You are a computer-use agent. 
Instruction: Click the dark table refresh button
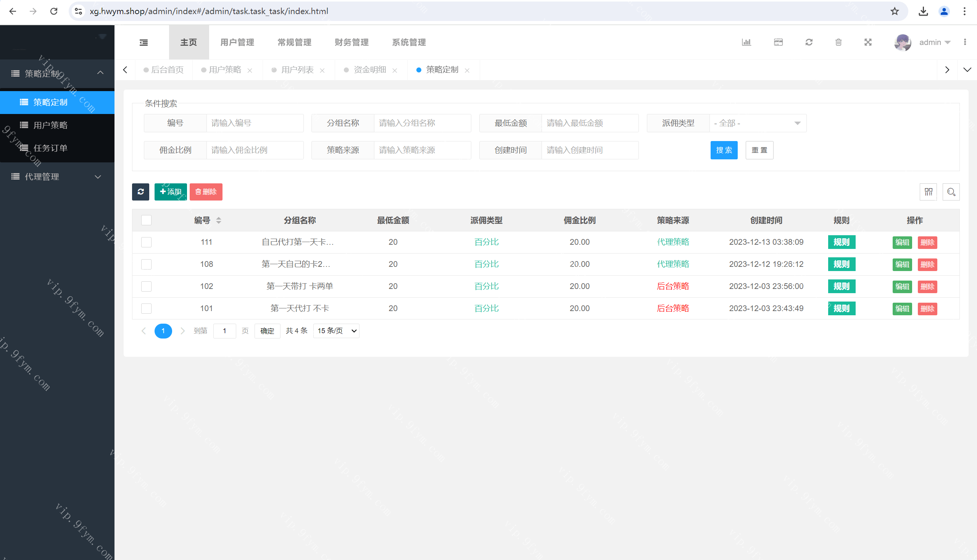click(140, 191)
